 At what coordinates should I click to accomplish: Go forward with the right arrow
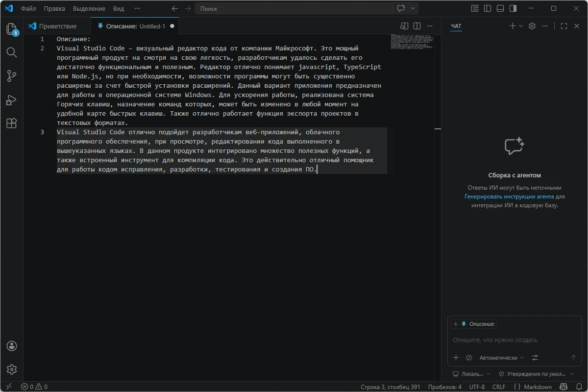coord(188,8)
